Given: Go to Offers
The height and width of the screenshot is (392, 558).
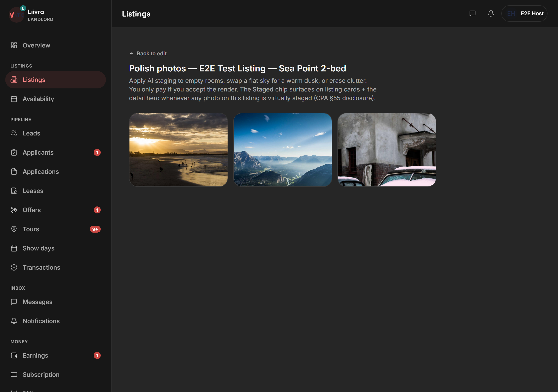Looking at the screenshot, I should [x=55, y=210].
